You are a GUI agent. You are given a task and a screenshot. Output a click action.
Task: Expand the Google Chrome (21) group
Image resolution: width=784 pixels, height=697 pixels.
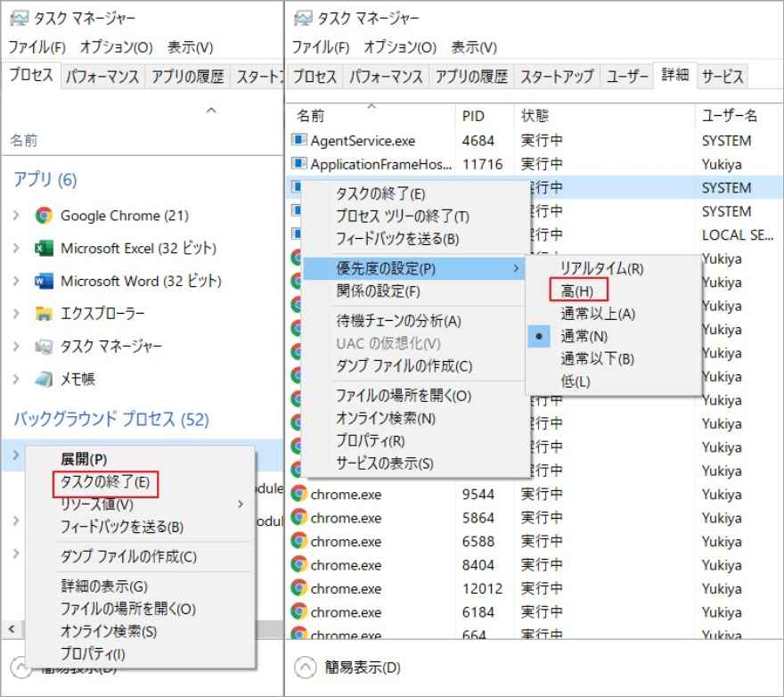coord(16,216)
